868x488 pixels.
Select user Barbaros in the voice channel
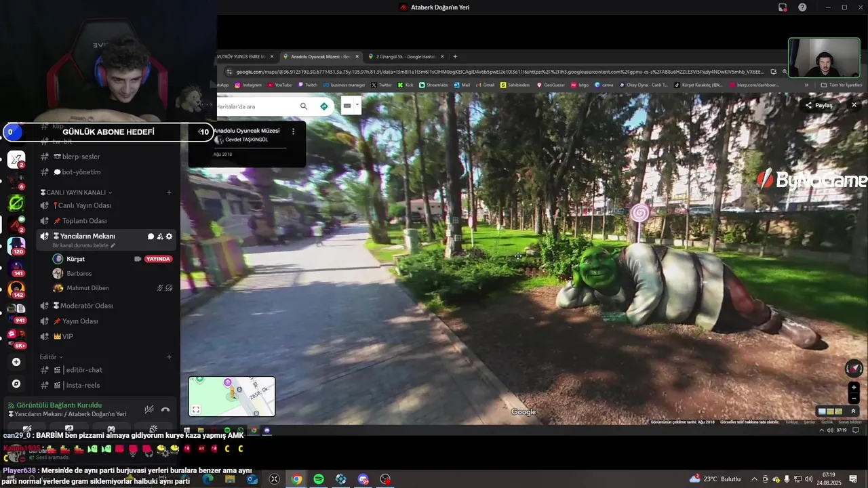(x=79, y=274)
